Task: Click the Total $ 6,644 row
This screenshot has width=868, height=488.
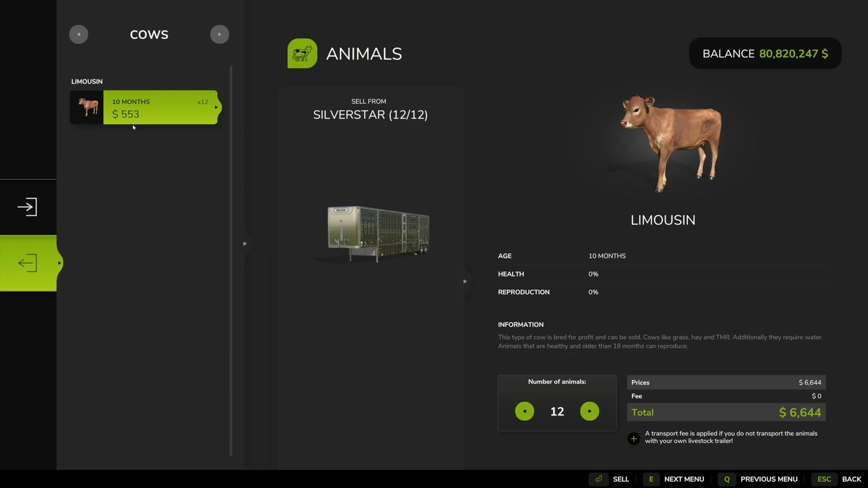Action: [726, 413]
